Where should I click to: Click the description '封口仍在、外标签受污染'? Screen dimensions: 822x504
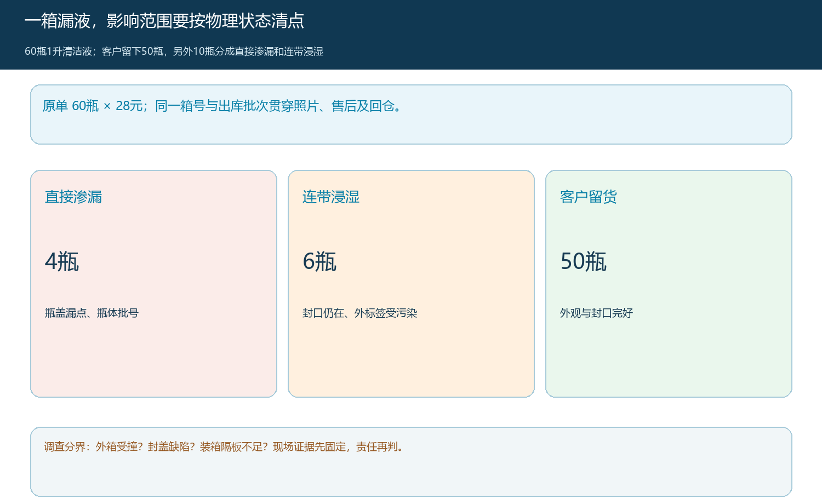click(x=359, y=313)
